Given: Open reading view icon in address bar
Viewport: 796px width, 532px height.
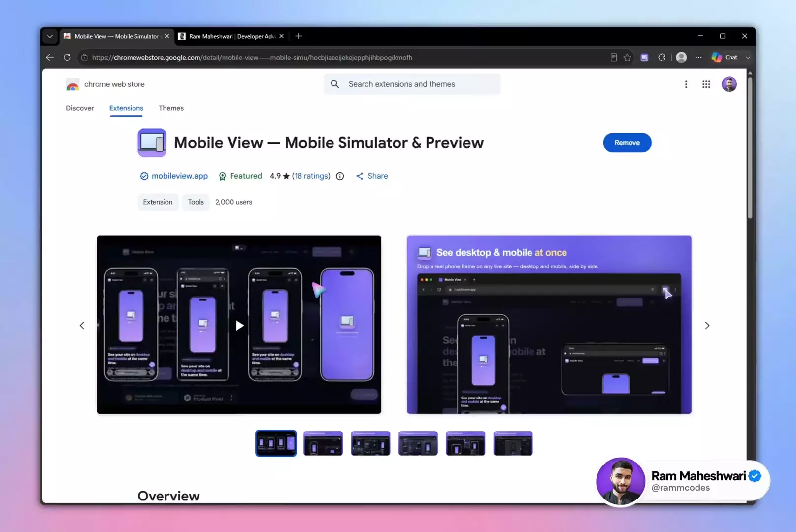Looking at the screenshot, I should click(613, 57).
